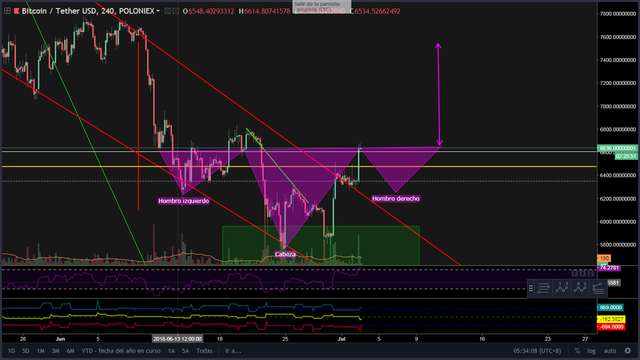The height and width of the screenshot is (360, 640).
Task: Toggle log scale
Action: pyautogui.click(x=591, y=351)
